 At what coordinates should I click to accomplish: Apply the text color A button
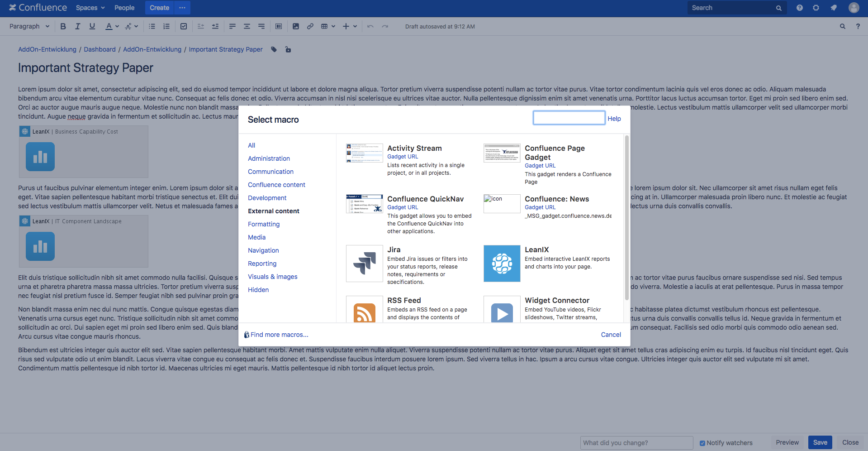(x=109, y=26)
